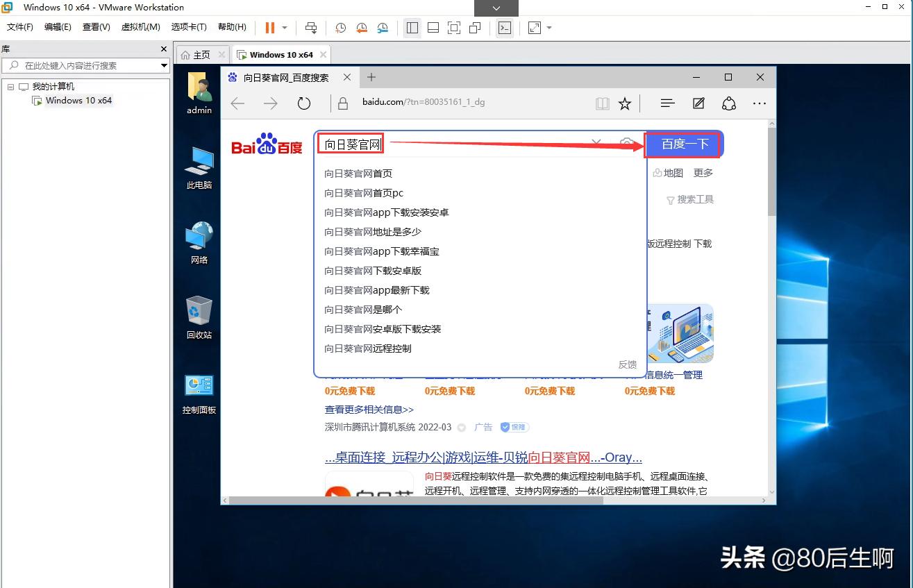Add the Baidu page to favorites star
The image size is (913, 588).
tap(624, 103)
